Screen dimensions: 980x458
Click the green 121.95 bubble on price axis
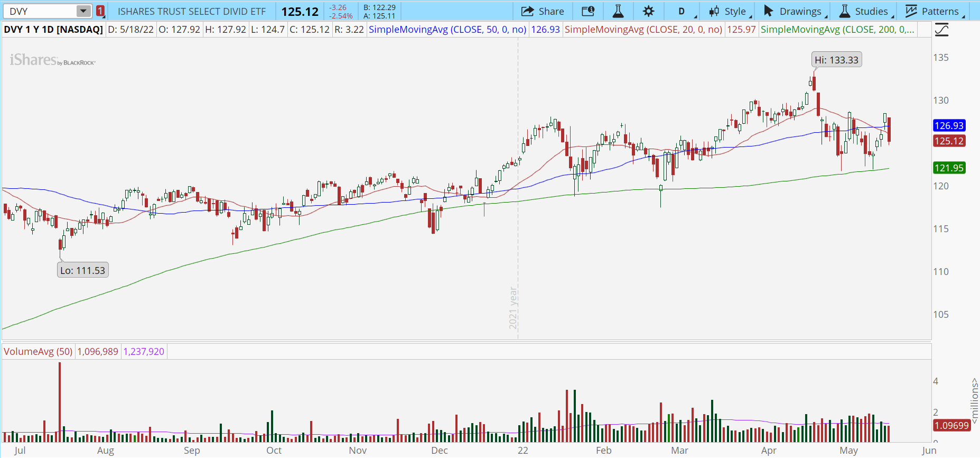point(949,168)
